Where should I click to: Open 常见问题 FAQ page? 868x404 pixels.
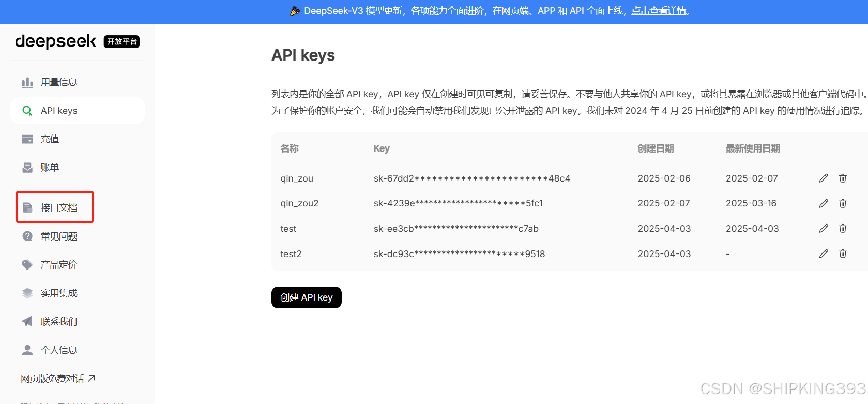click(x=78, y=236)
